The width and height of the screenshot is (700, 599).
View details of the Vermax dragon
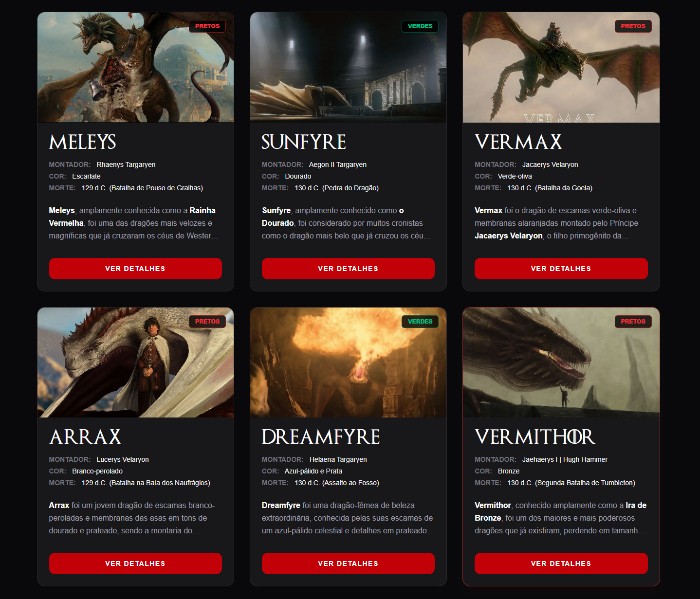561,269
